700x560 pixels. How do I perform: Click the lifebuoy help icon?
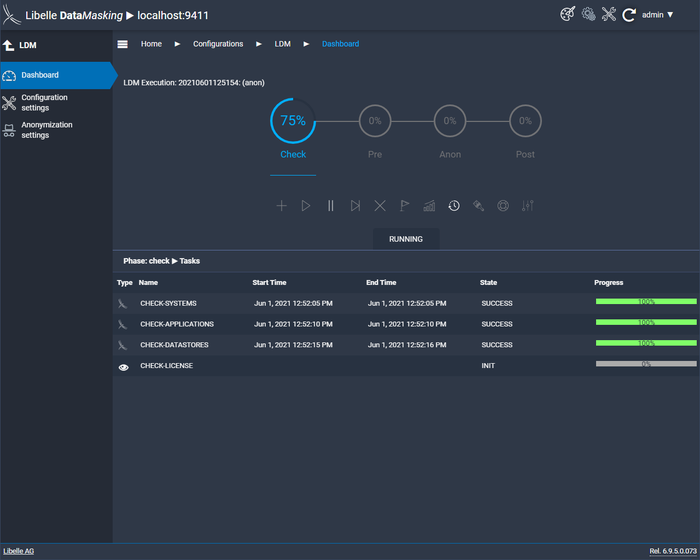pyautogui.click(x=503, y=206)
